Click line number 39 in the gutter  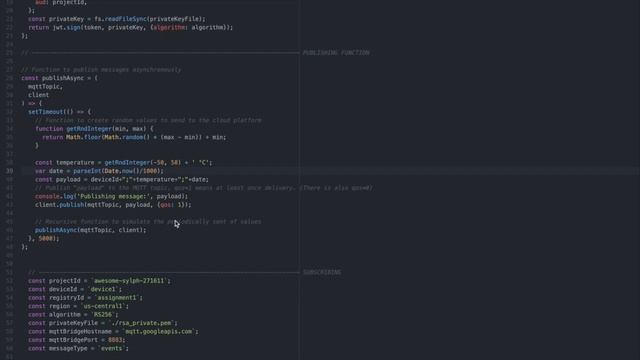point(9,171)
